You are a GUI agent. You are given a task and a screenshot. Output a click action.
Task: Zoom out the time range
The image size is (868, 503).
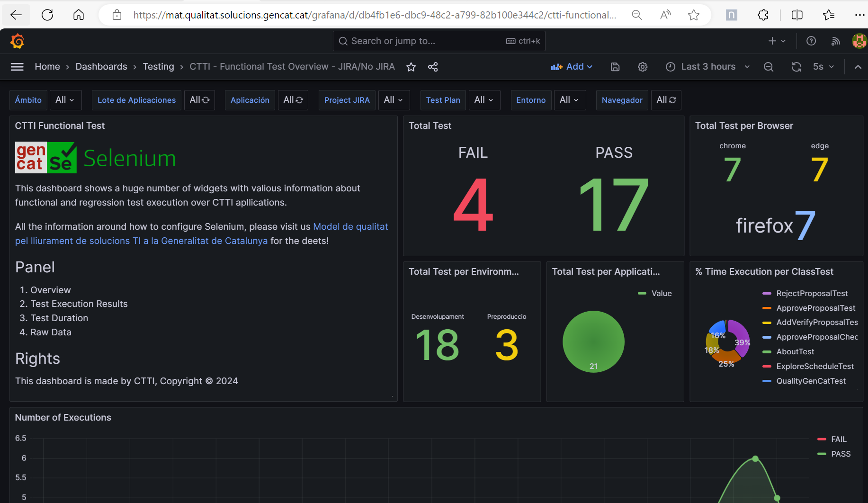(x=769, y=67)
